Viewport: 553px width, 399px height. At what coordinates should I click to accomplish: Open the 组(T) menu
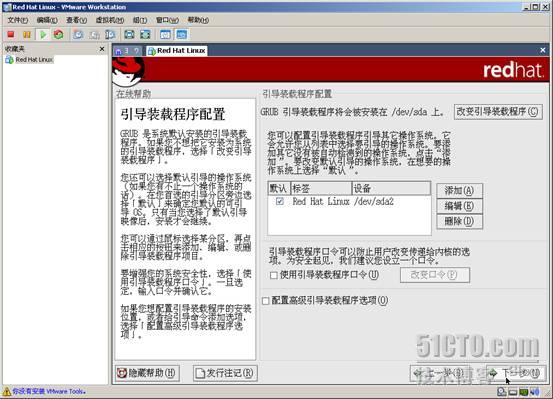140,20
